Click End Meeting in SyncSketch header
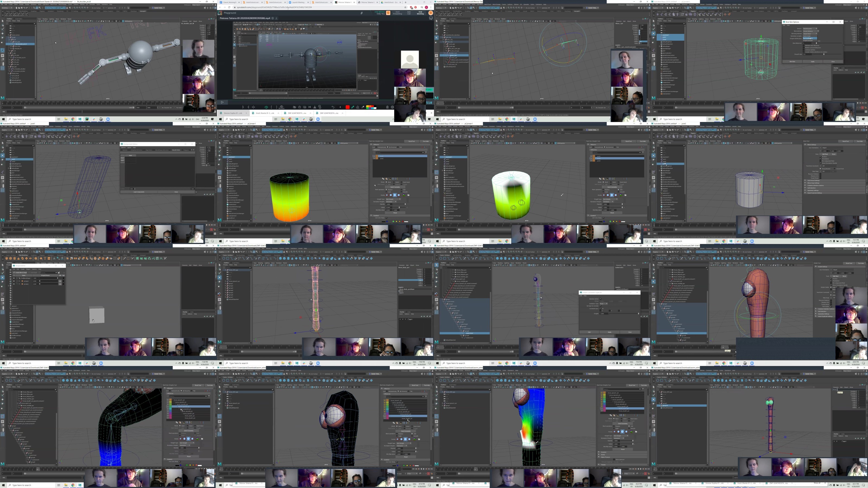Screen dimensions: 868x488 pos(420,13)
